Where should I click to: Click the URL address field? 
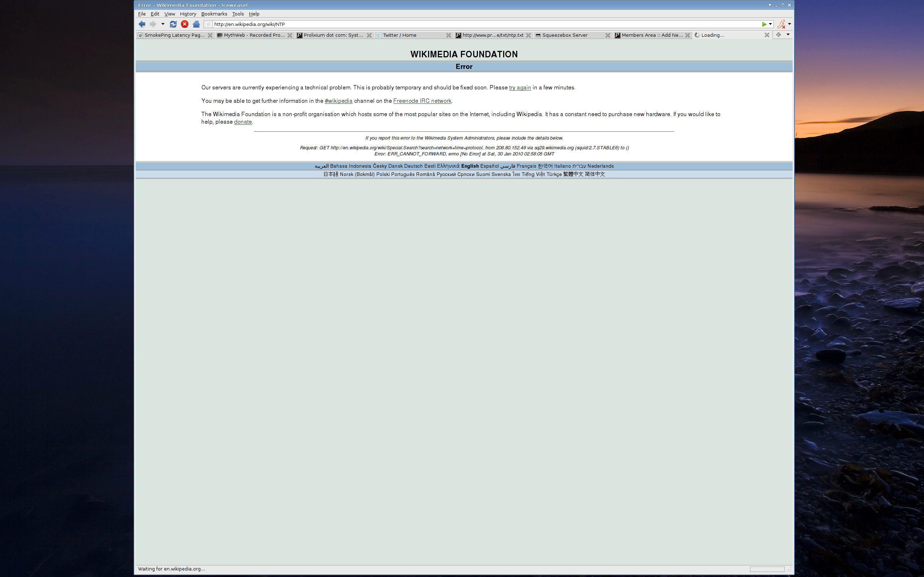click(485, 24)
